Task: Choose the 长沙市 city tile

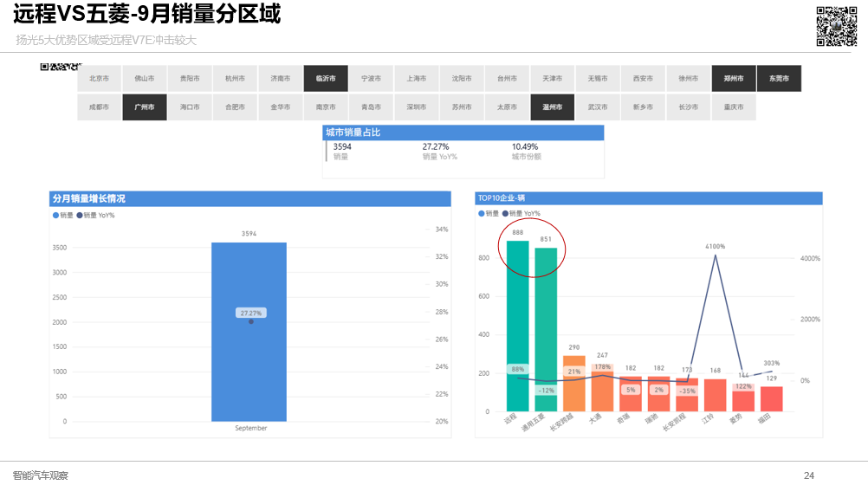Action: [x=688, y=107]
